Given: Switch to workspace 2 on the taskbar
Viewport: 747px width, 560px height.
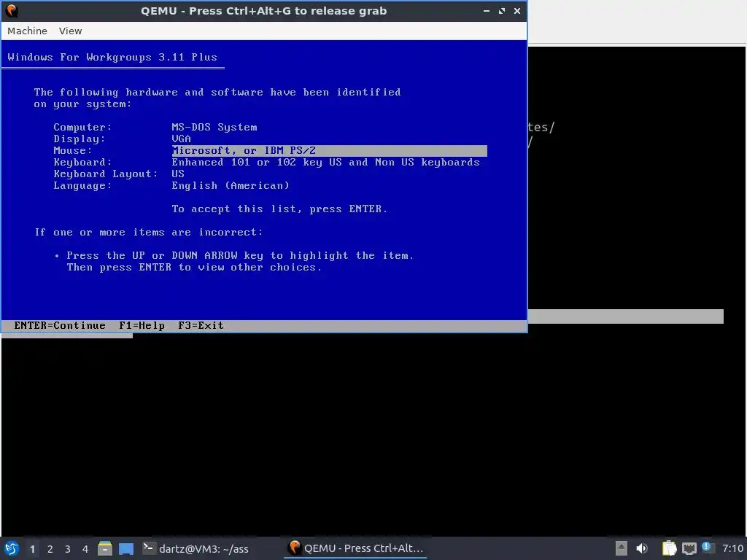Looking at the screenshot, I should 50,549.
